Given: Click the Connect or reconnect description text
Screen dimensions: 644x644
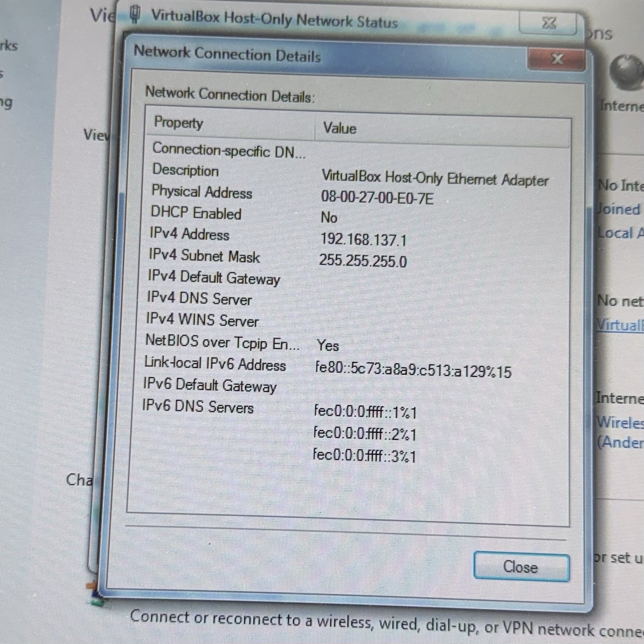Looking at the screenshot, I should tap(386, 623).
